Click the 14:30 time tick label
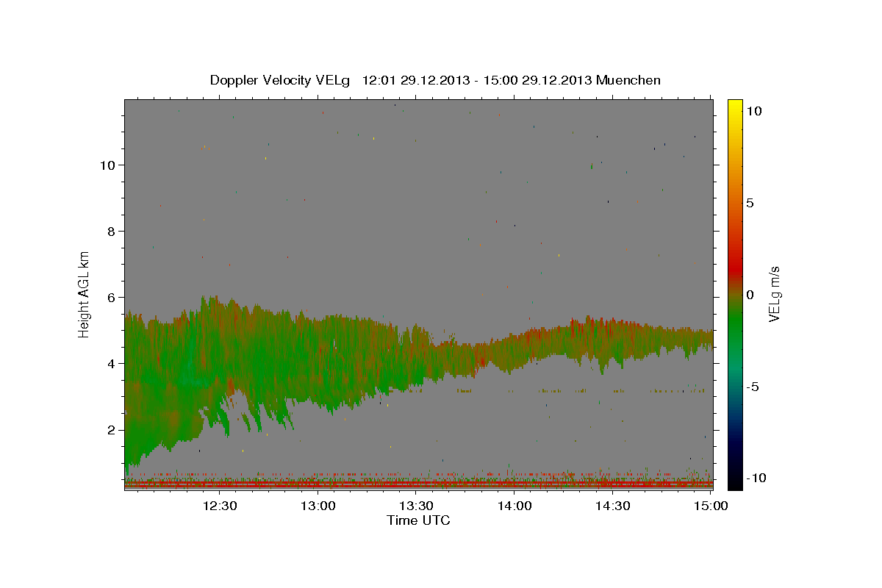The width and height of the screenshot is (882, 588). (x=613, y=506)
